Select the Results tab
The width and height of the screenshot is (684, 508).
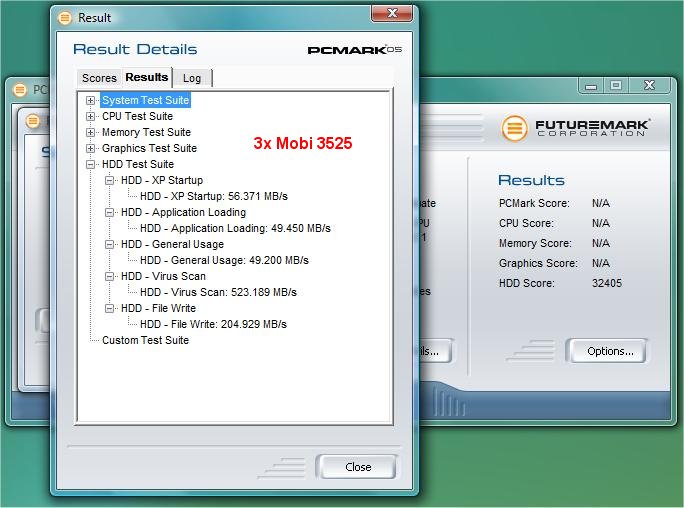pos(147,77)
